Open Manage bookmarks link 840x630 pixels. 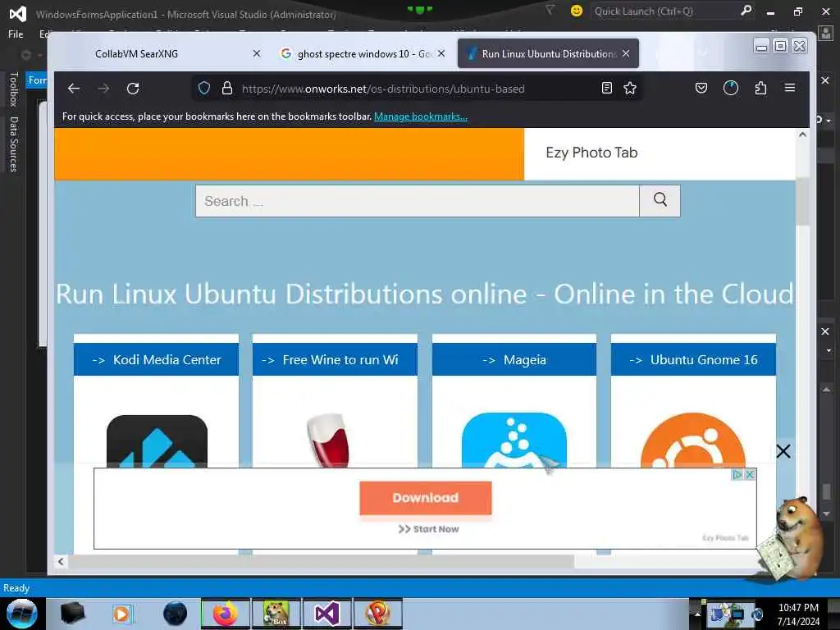pyautogui.click(x=421, y=116)
